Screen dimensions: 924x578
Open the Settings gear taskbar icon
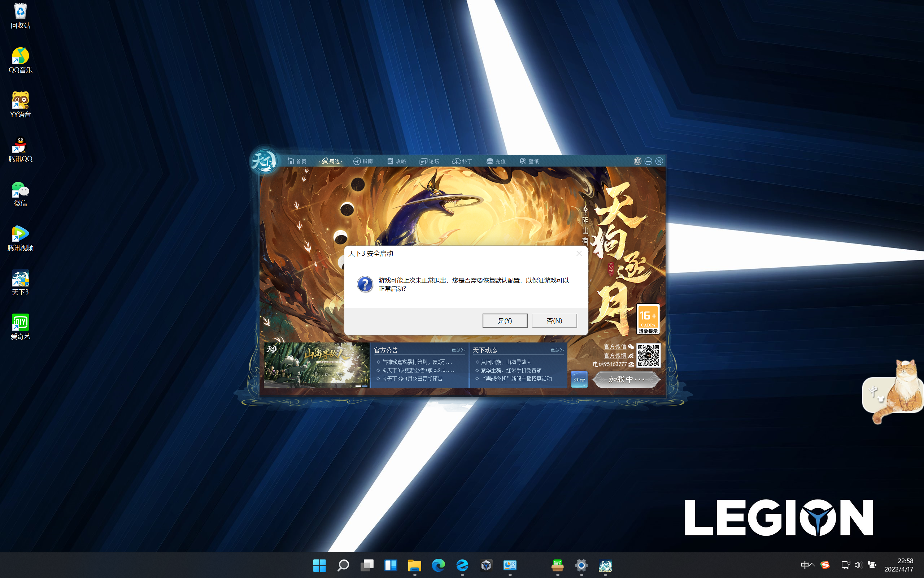pyautogui.click(x=581, y=565)
